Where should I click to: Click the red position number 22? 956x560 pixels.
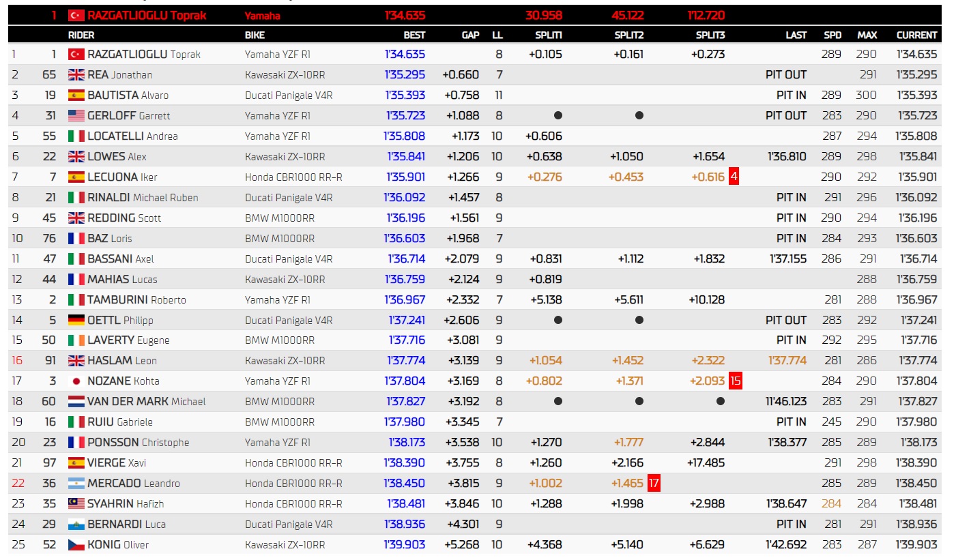[x=18, y=483]
